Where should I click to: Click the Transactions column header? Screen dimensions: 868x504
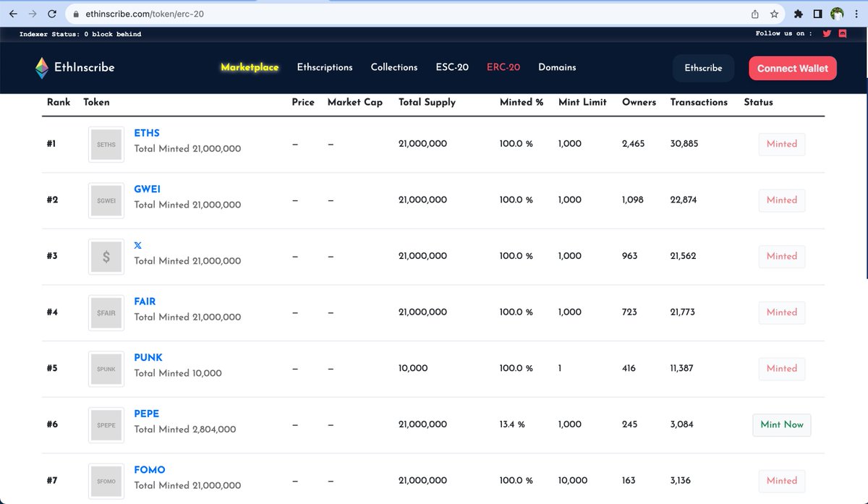point(699,102)
